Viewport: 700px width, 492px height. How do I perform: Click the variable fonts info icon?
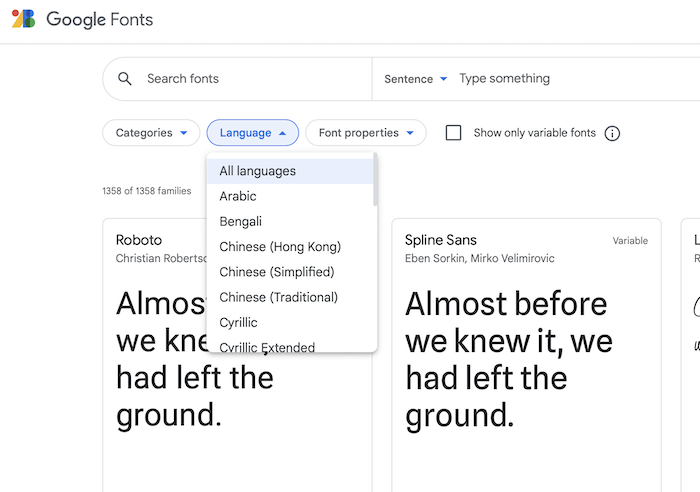612,133
